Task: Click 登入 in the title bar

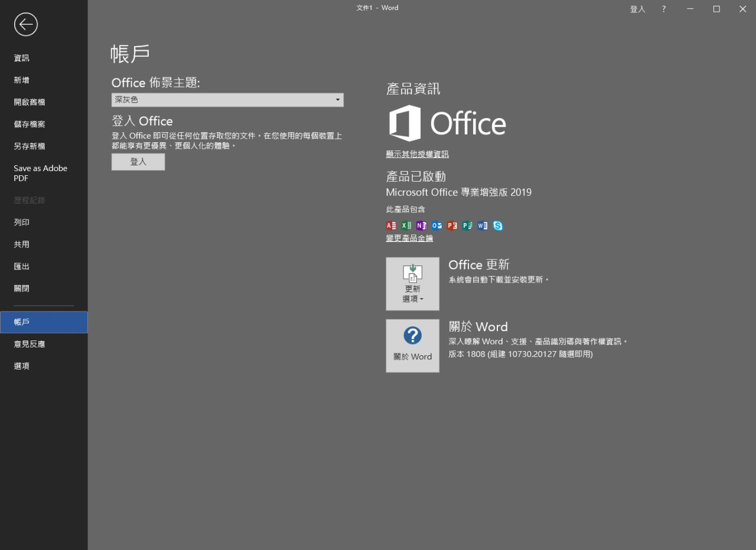Action: click(638, 9)
